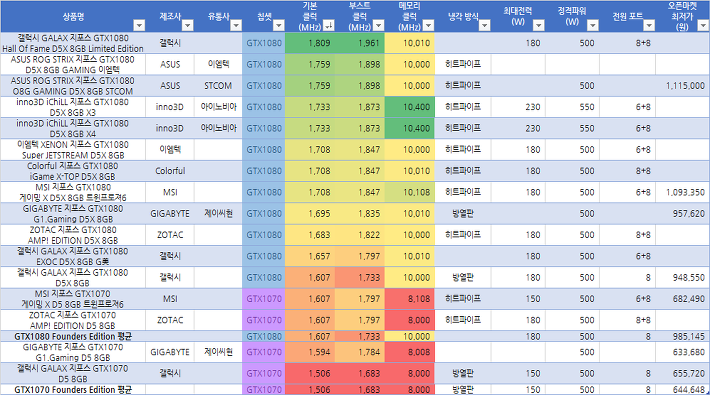
Task: Select the GTX1070 Founders Edition 평균 row label
Action: pyautogui.click(x=73, y=389)
